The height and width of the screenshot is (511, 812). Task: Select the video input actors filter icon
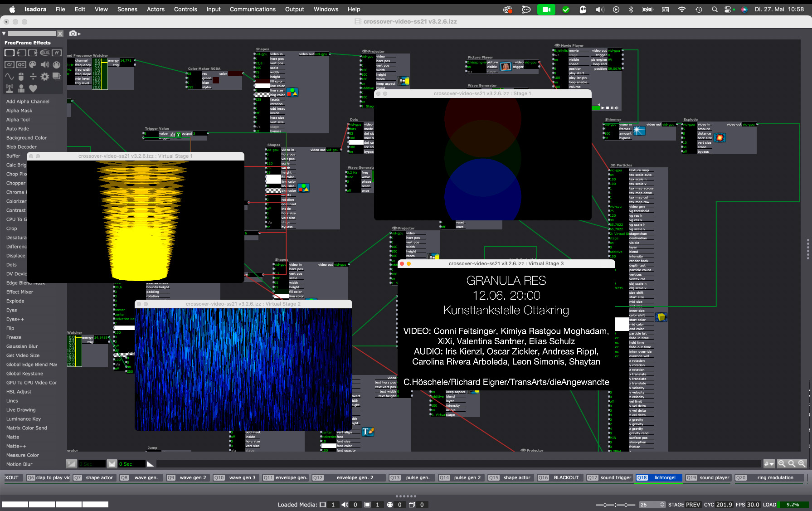click(21, 53)
